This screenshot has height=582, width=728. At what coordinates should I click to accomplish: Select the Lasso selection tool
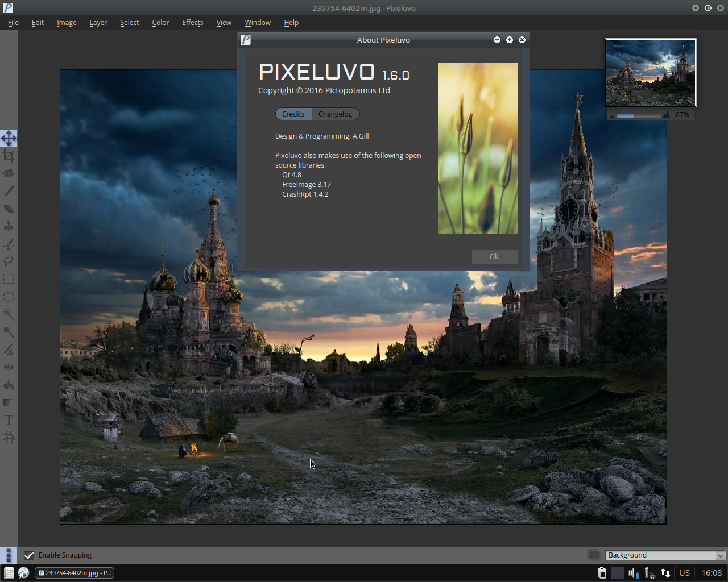tap(9, 261)
